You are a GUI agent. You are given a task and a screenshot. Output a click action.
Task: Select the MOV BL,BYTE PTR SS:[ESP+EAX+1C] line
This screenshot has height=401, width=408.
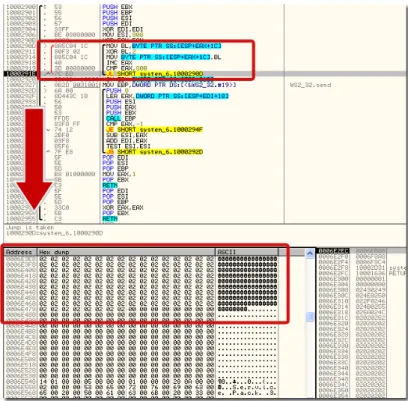(163, 46)
